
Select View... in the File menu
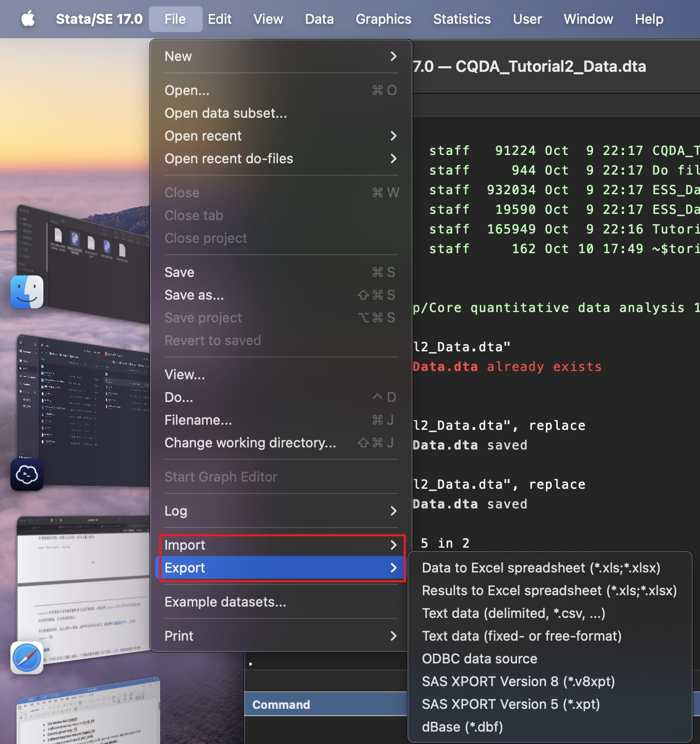[x=281, y=375]
